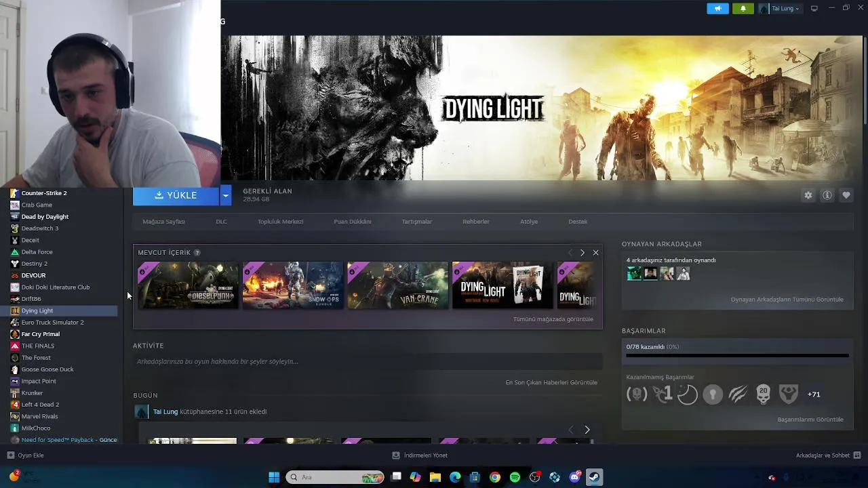Open Spotify from the taskbar

515,477
